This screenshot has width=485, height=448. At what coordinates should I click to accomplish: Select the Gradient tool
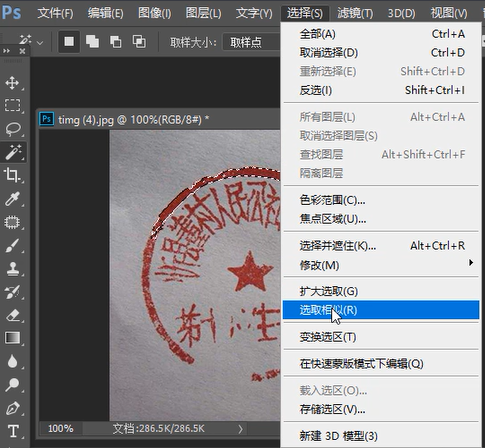point(12,338)
